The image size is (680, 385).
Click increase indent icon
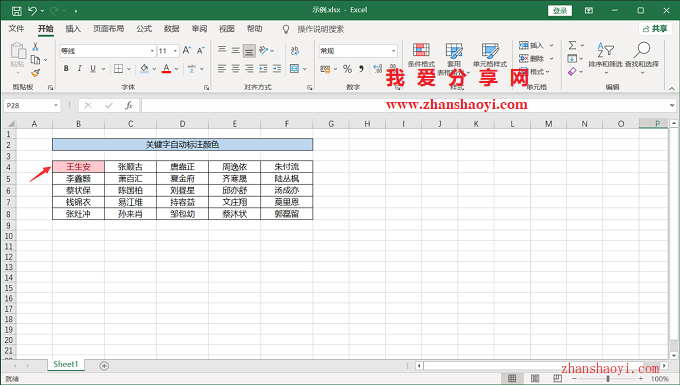[x=277, y=69]
